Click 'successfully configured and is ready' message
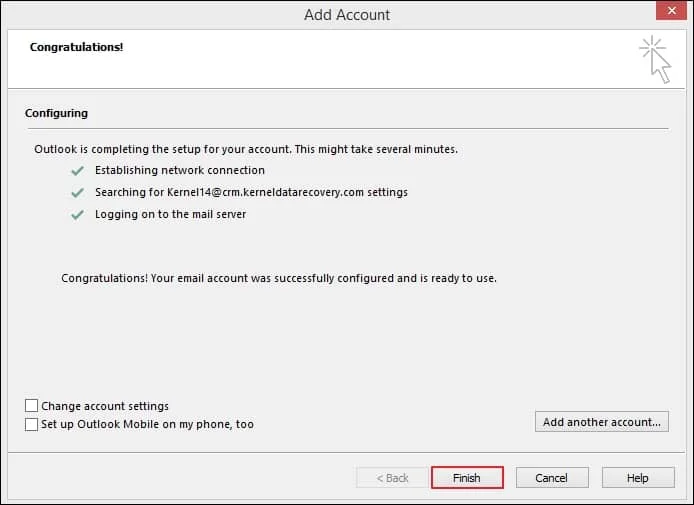This screenshot has width=694, height=505. 279,278
